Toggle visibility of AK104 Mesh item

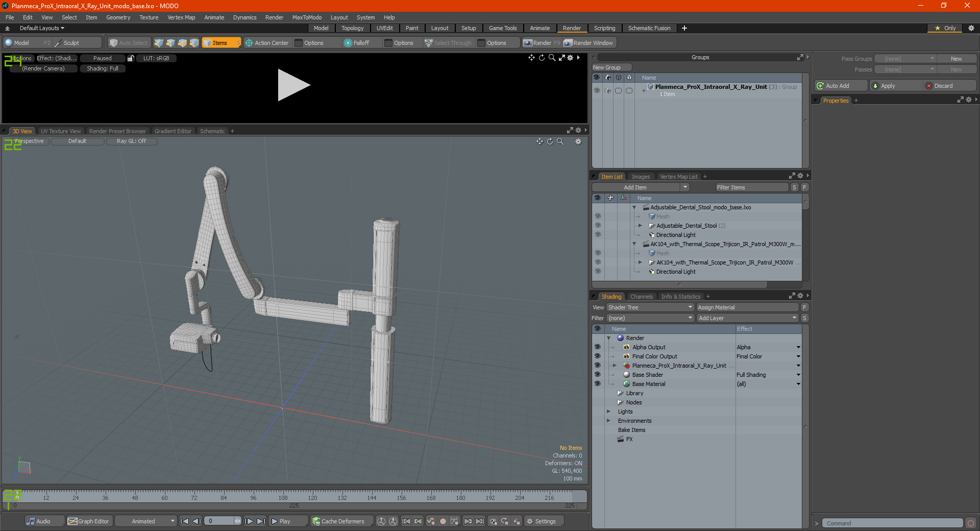coord(598,253)
